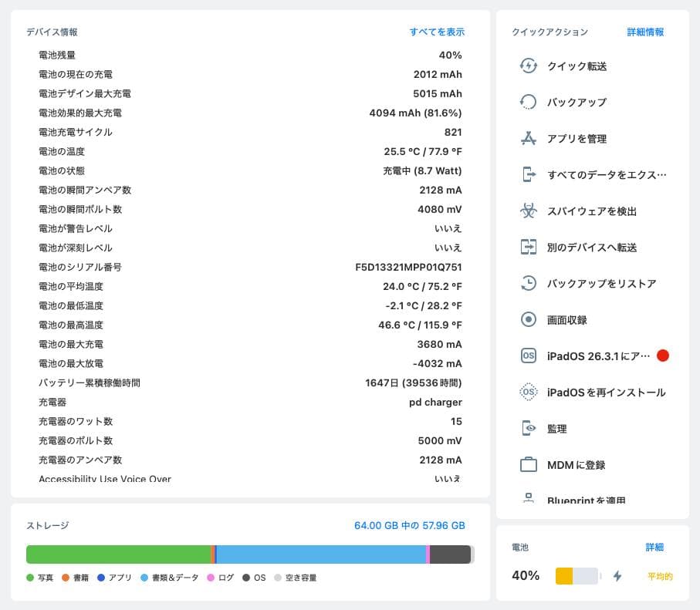Click value 2012 mAh
This screenshot has height=610, width=700.
click(x=438, y=75)
